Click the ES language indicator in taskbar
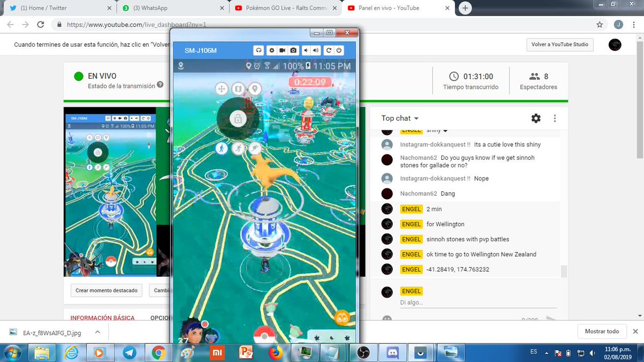This screenshot has height=362, width=644. 533,352
